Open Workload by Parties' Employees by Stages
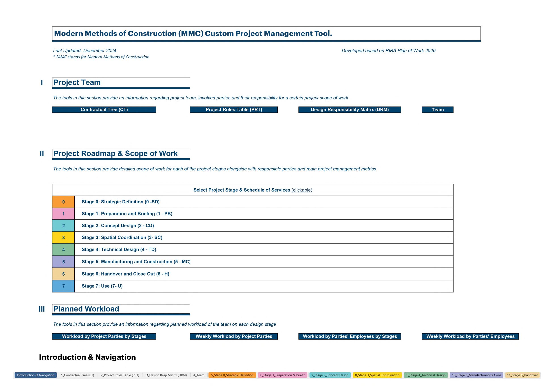This screenshot has height=392, width=554. (x=349, y=336)
